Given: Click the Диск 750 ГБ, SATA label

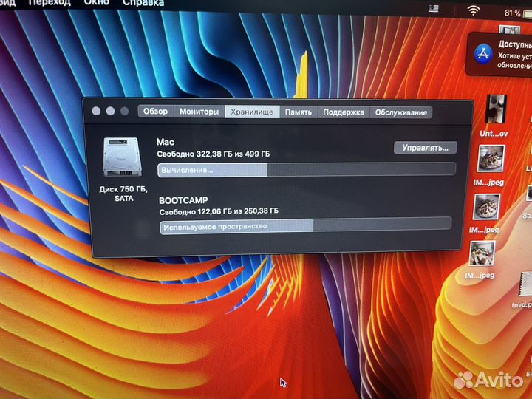Looking at the screenshot, I should (123, 194).
